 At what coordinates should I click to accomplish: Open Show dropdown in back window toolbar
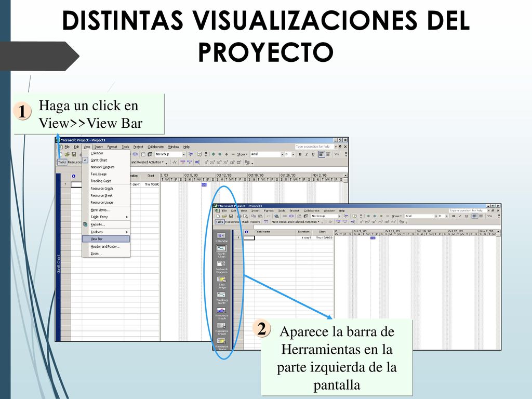click(242, 154)
